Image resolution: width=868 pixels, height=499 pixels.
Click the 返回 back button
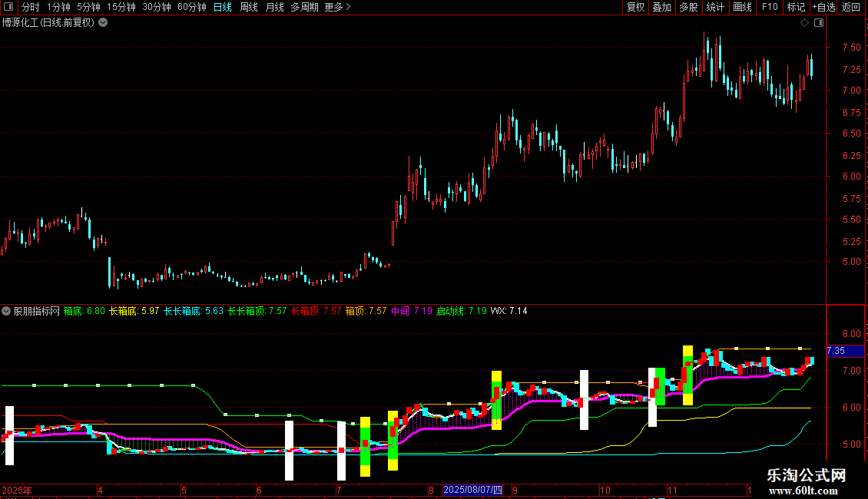click(x=851, y=7)
